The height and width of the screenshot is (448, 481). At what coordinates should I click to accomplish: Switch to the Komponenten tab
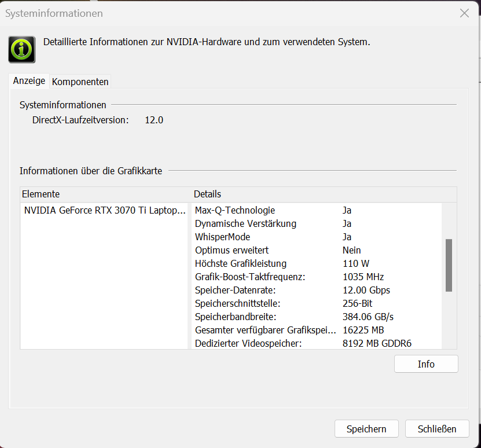[x=80, y=82]
